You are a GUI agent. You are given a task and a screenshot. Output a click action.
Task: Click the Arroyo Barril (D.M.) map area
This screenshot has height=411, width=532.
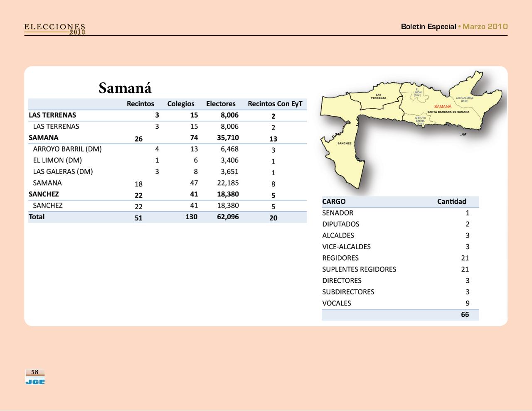pyautogui.click(x=420, y=120)
